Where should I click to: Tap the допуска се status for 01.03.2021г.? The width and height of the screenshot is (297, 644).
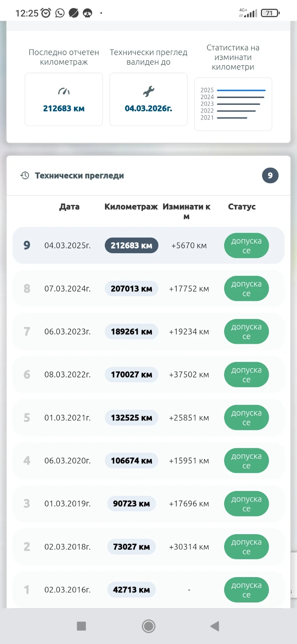(x=246, y=418)
